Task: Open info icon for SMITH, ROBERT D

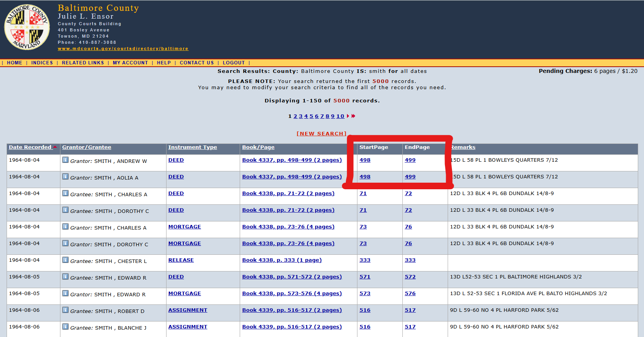Action: [65, 310]
